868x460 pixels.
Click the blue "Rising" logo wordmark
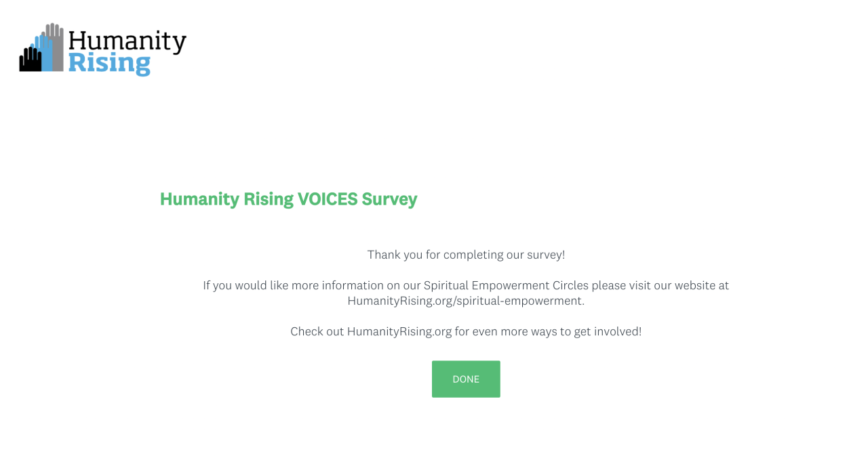tap(109, 64)
